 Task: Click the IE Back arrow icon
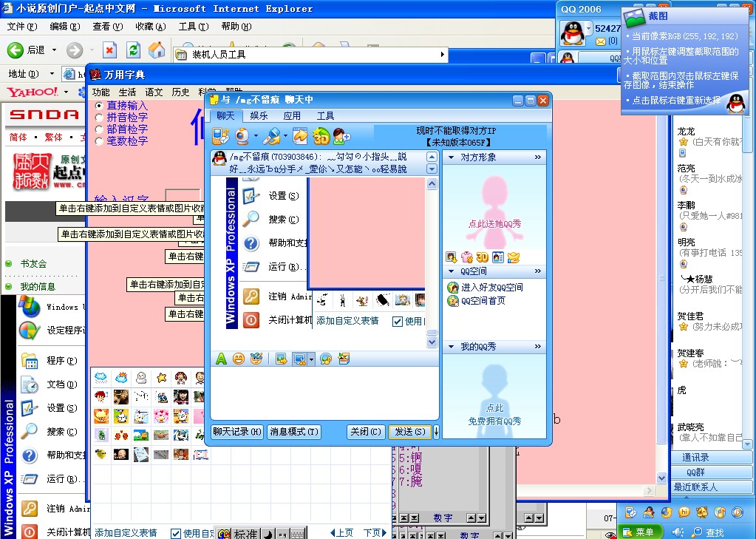(x=16, y=50)
